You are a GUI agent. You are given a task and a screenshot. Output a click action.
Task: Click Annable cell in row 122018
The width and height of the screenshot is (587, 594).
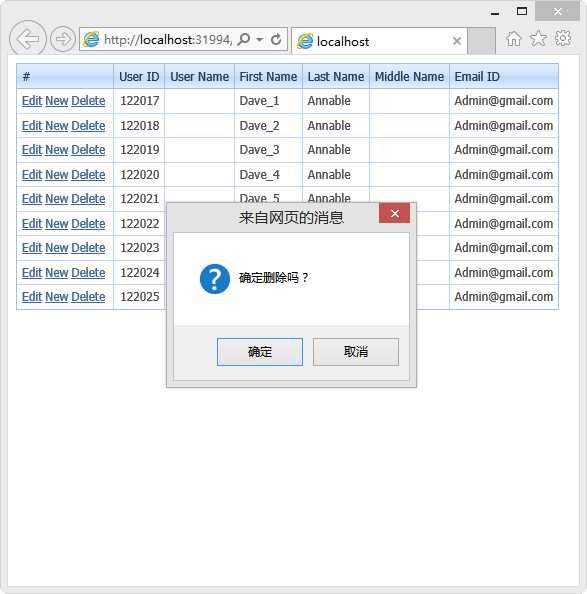[336, 126]
